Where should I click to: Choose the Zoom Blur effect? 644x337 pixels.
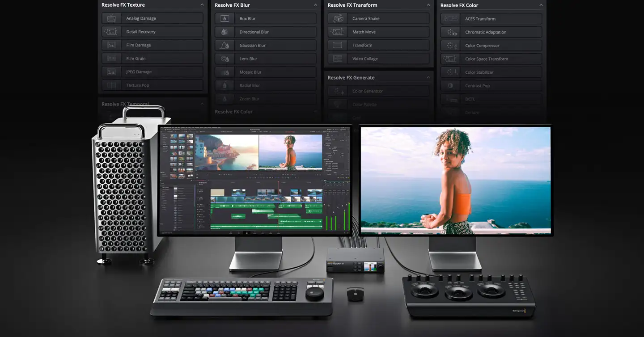[266, 99]
